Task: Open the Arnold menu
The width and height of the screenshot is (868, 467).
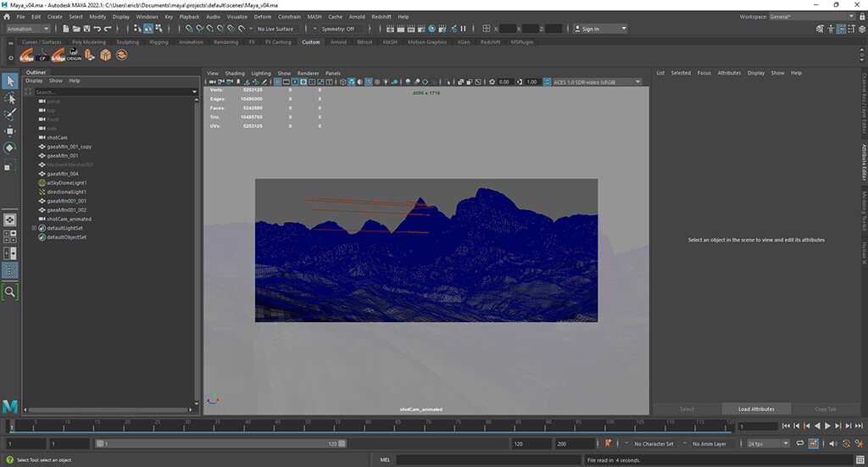Action: point(355,16)
